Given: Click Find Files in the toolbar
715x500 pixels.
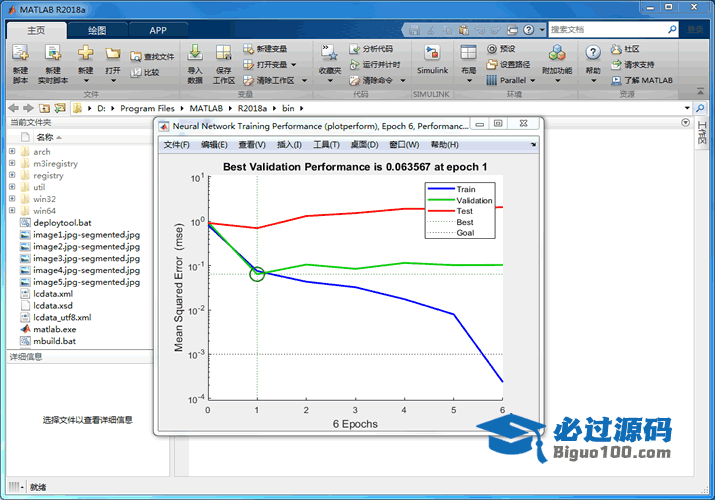Looking at the screenshot, I should click(152, 57).
